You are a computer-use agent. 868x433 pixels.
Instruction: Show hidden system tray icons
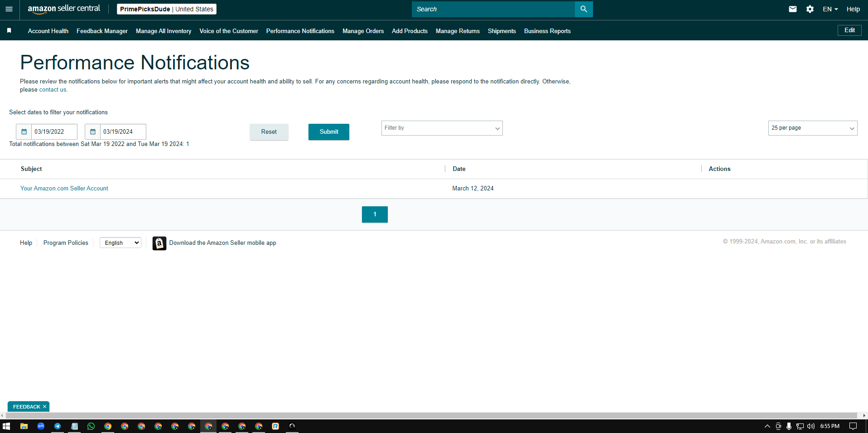pyautogui.click(x=767, y=426)
